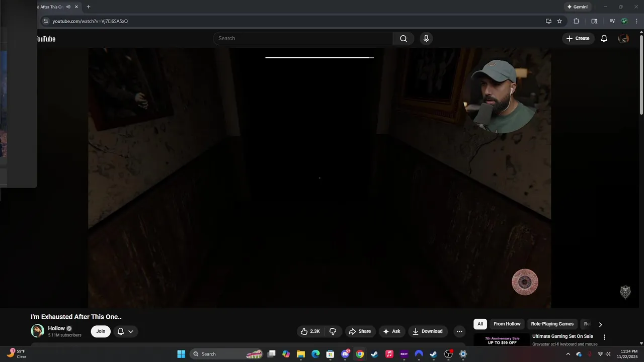
Task: Open the NordVPN taskbar icon
Action: click(419, 354)
